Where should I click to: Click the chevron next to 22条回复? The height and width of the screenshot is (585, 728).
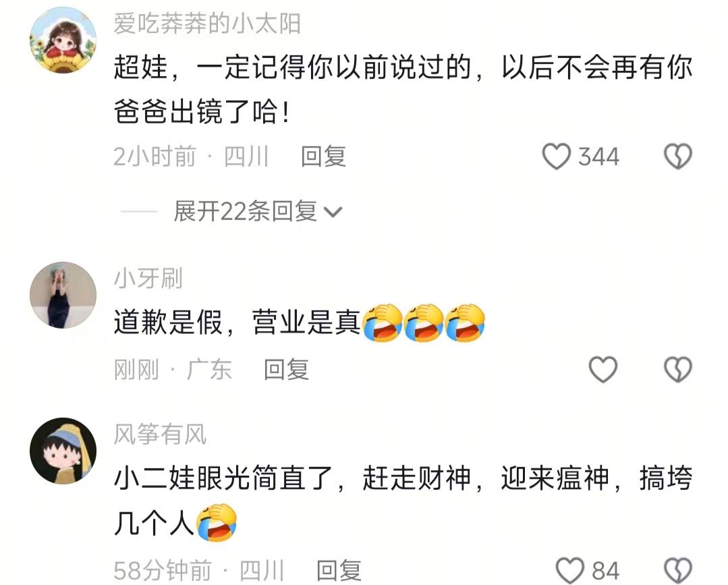click(333, 213)
